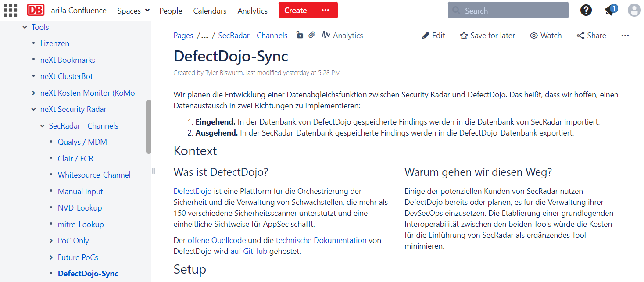Collapse the Tools tree node
The width and height of the screenshot is (644, 282).
click(x=25, y=27)
